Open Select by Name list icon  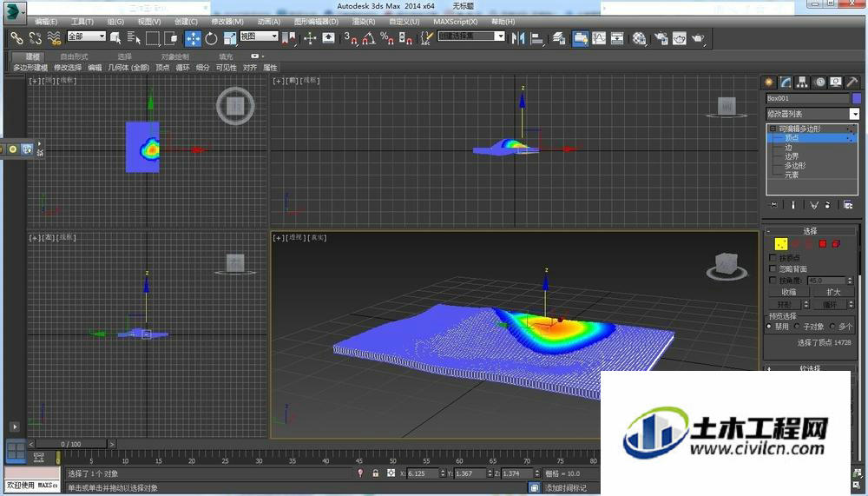[134, 38]
